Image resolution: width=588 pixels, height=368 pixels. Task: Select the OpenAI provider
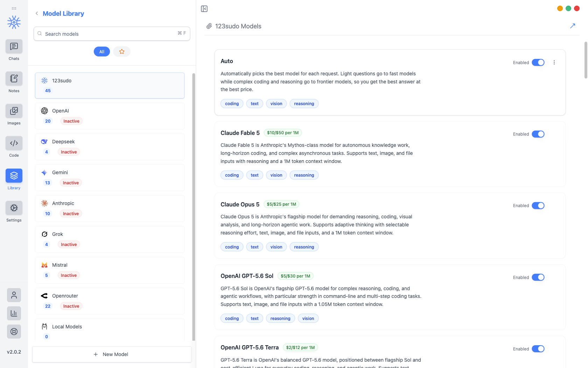pyautogui.click(x=110, y=116)
